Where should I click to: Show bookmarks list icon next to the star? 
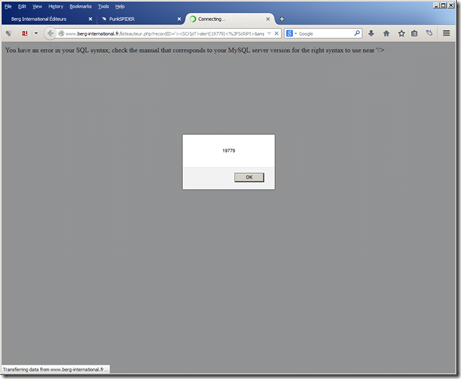[x=414, y=33]
